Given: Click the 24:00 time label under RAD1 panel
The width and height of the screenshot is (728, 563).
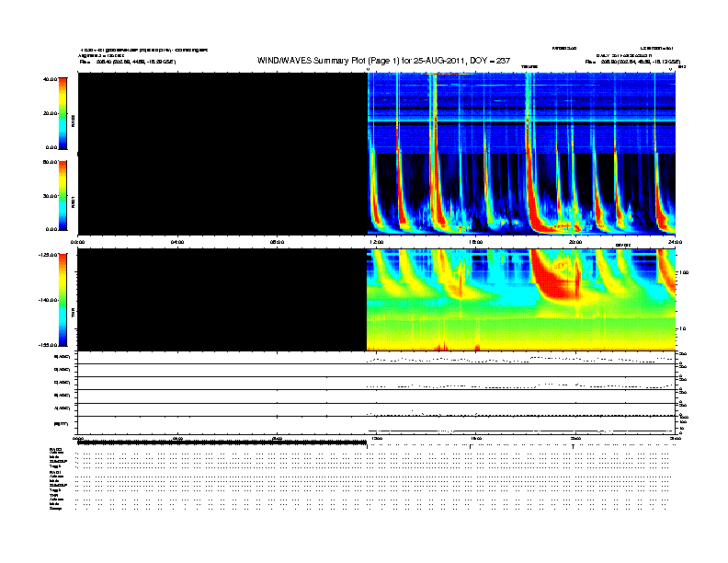Looking at the screenshot, I should click(x=675, y=242).
